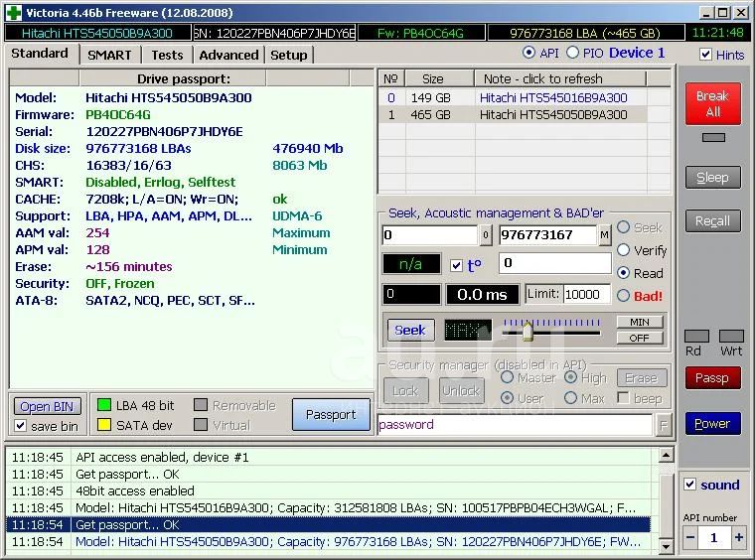Click the yellow SATA dev indicator
Viewport: 755px width, 560px height.
pyautogui.click(x=104, y=425)
